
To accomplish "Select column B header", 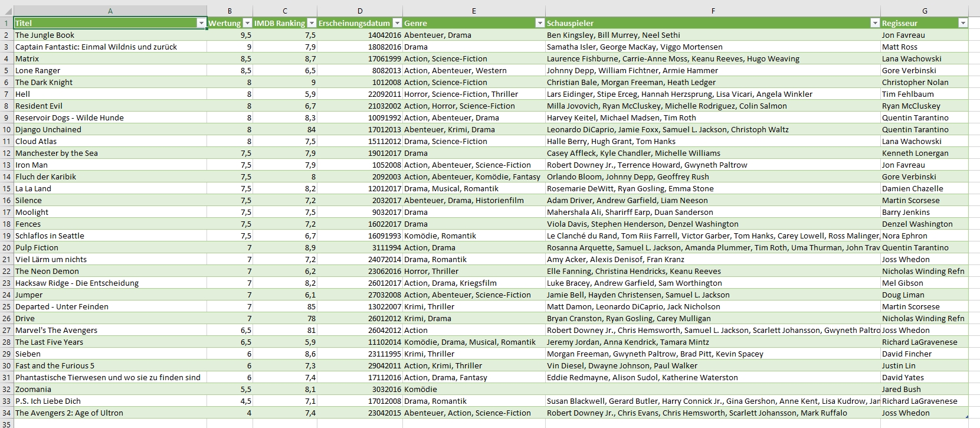I will [x=230, y=11].
